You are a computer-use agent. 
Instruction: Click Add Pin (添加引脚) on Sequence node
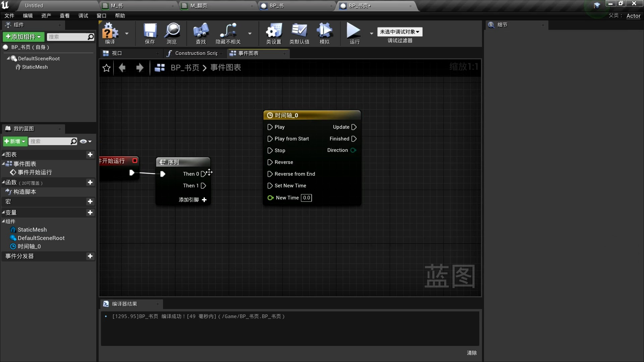click(193, 200)
